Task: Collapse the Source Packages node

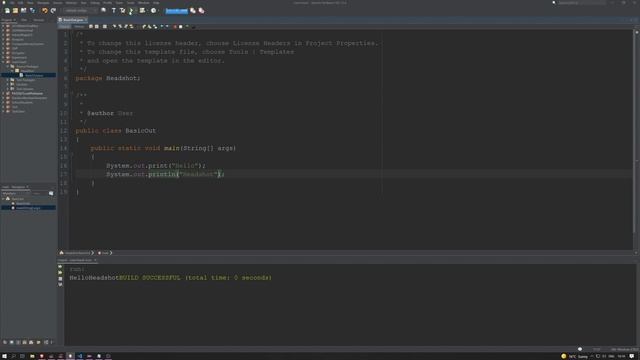Action: coord(7,66)
